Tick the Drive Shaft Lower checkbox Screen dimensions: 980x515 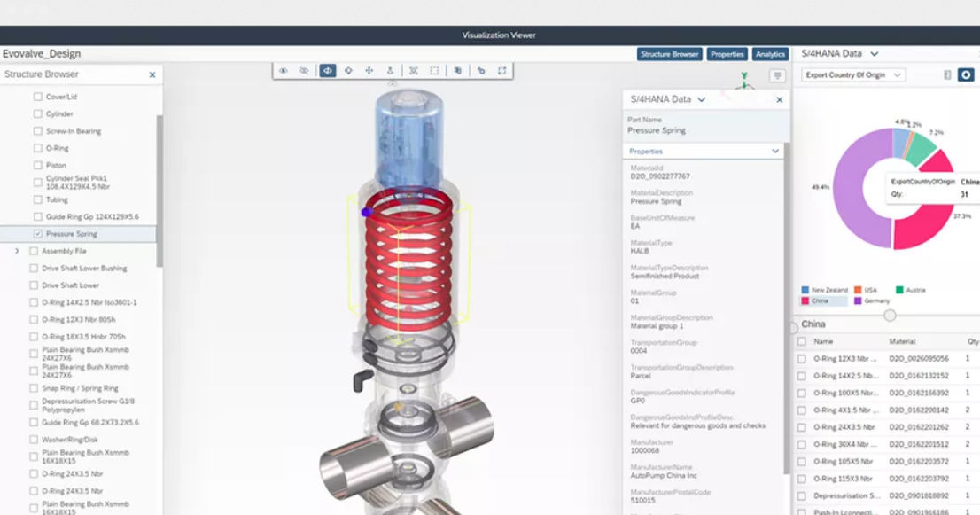(34, 285)
